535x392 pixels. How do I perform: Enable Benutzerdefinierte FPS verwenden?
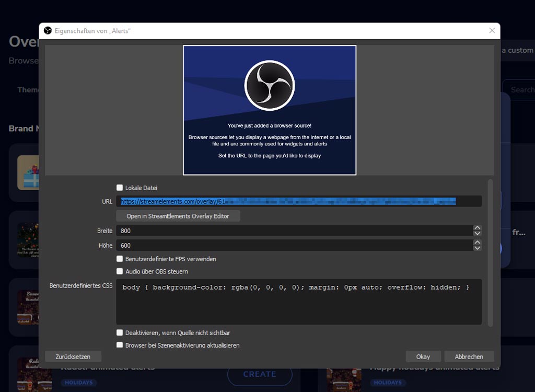[x=120, y=259]
